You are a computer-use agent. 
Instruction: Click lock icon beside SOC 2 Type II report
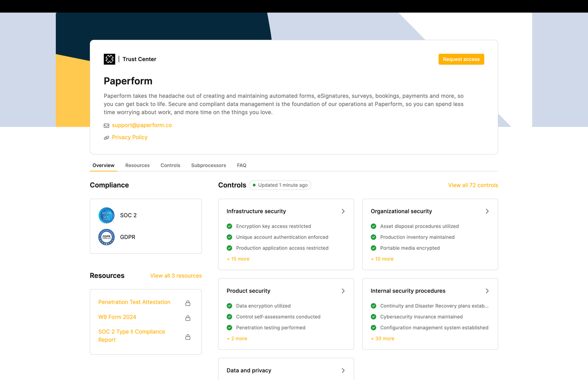(188, 337)
